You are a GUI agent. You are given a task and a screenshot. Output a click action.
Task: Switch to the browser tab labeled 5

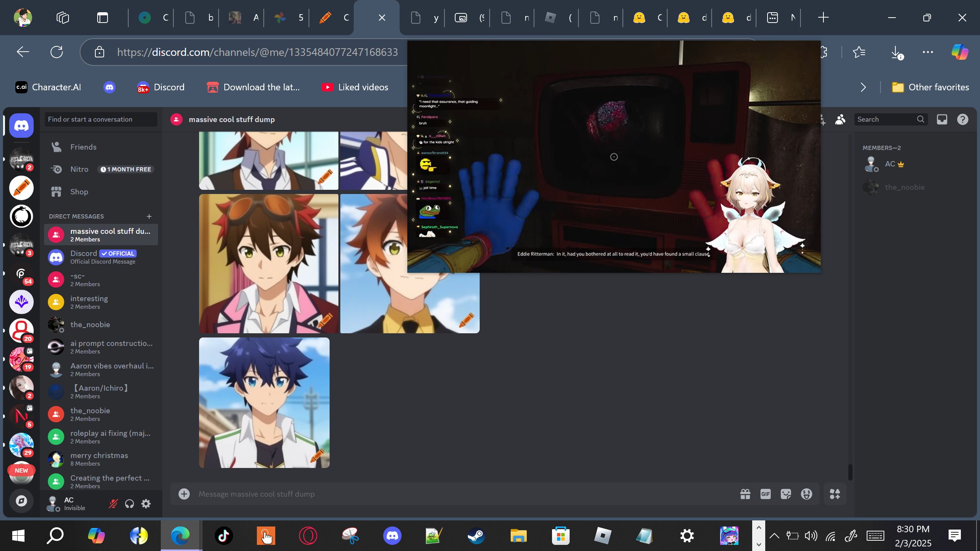pos(287,18)
